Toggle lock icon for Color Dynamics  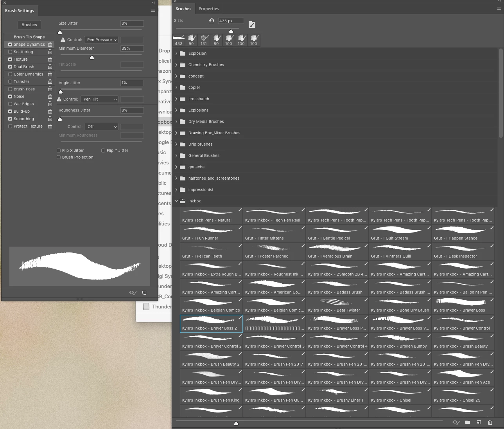pyautogui.click(x=50, y=74)
